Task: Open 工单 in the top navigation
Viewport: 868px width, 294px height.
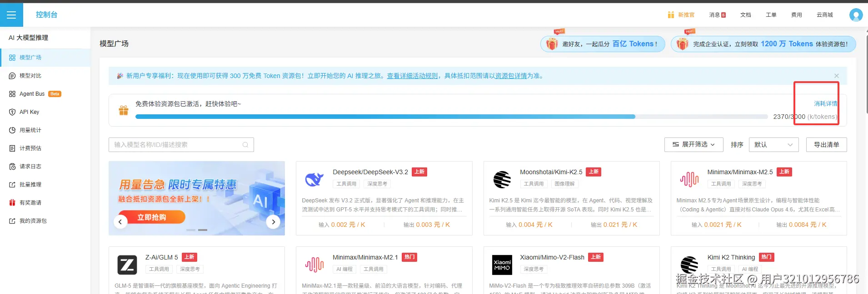Action: [x=771, y=15]
